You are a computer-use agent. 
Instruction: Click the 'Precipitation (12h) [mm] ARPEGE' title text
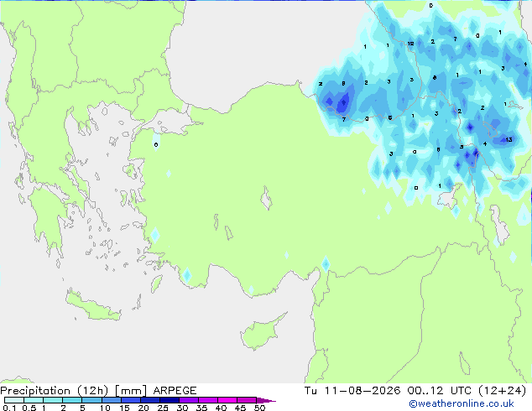pos(98,391)
